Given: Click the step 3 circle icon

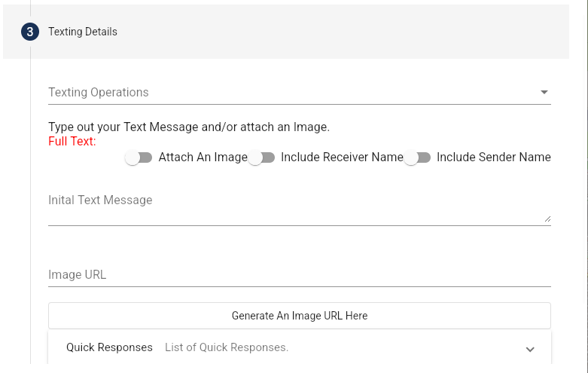Looking at the screenshot, I should pos(30,32).
